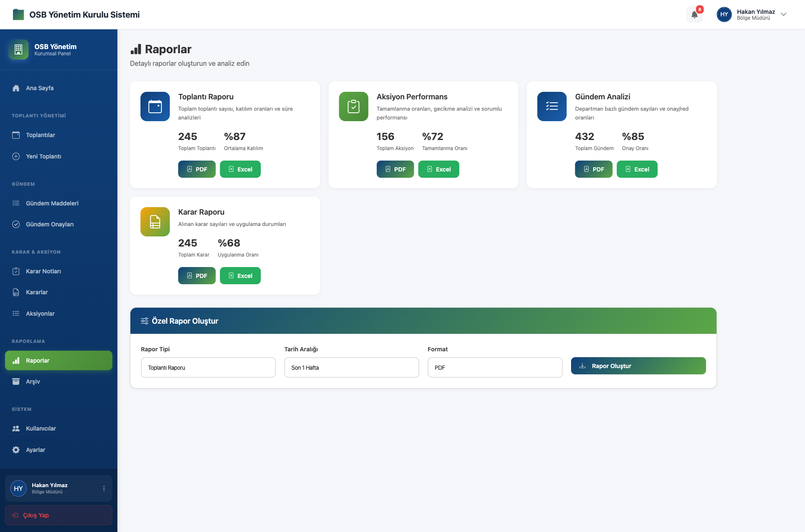Click the OSB Yönetim building icon
805x532 pixels.
click(18, 49)
